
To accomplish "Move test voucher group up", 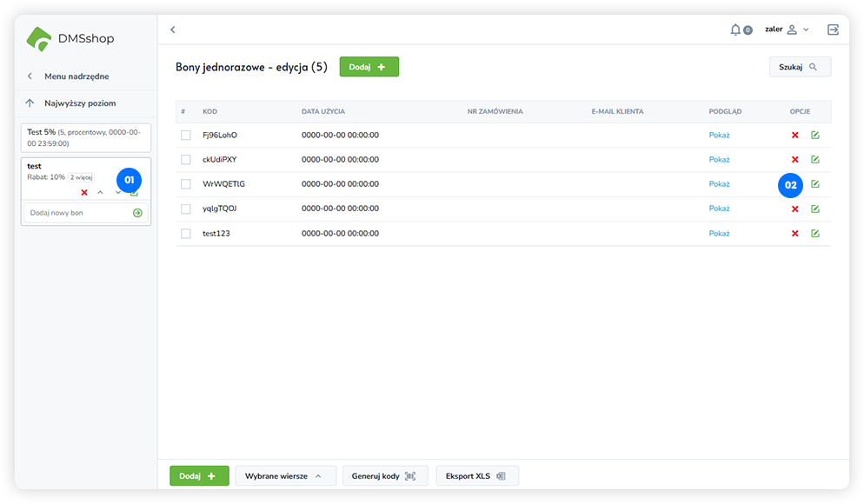I will coord(100,192).
